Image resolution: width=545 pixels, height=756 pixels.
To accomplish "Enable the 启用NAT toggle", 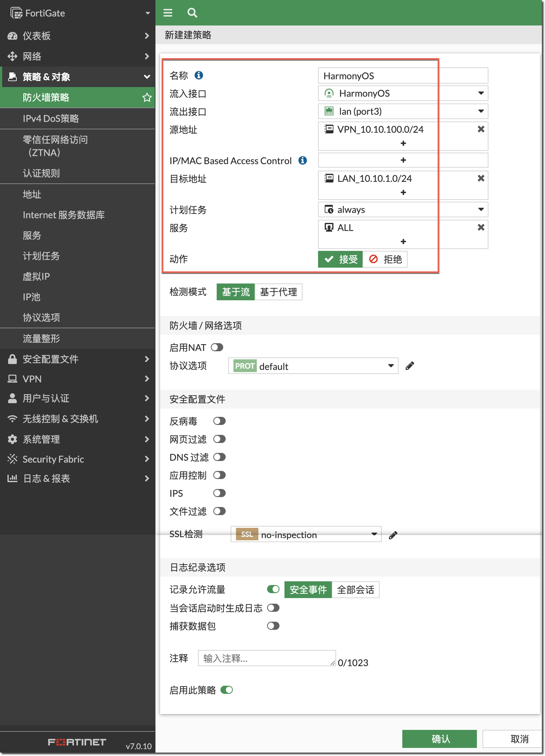I will (x=217, y=347).
